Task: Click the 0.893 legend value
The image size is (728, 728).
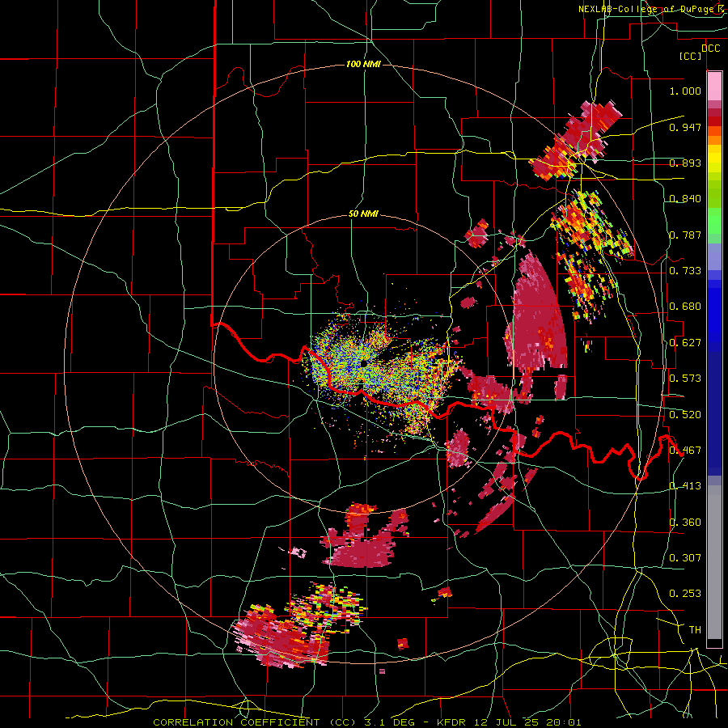Action: pos(685,163)
